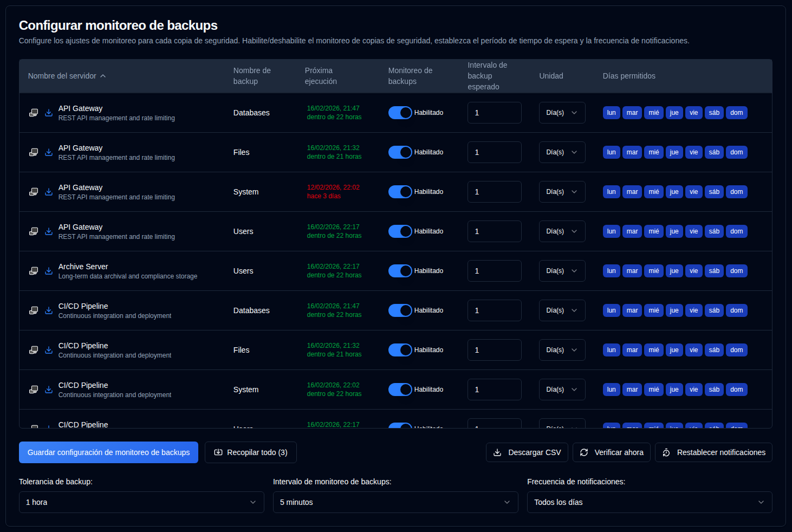Click the server icon for Archive Server row

tap(34, 271)
